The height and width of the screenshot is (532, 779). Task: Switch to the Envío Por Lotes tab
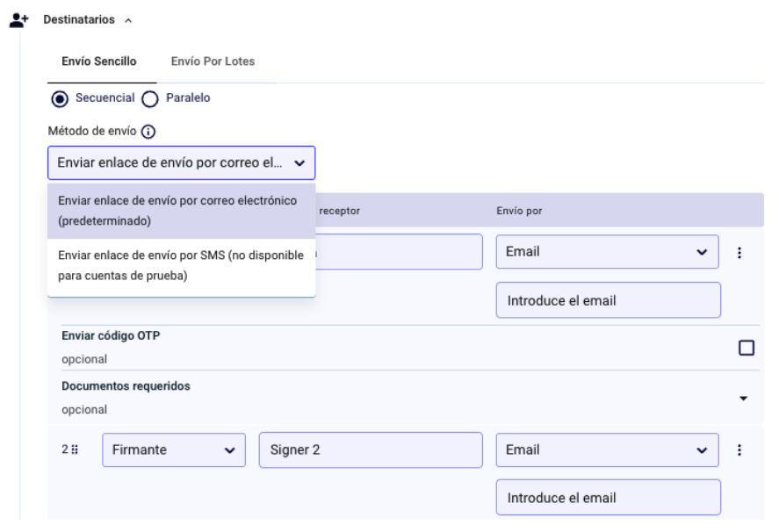pyautogui.click(x=212, y=61)
